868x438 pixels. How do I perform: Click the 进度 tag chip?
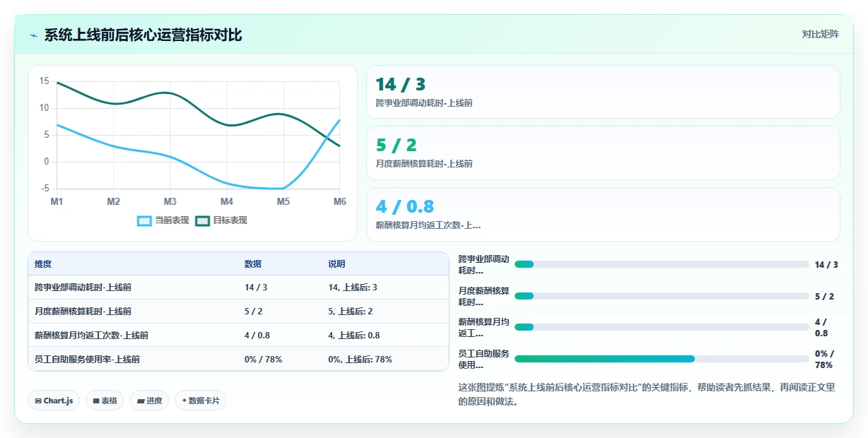tap(149, 401)
